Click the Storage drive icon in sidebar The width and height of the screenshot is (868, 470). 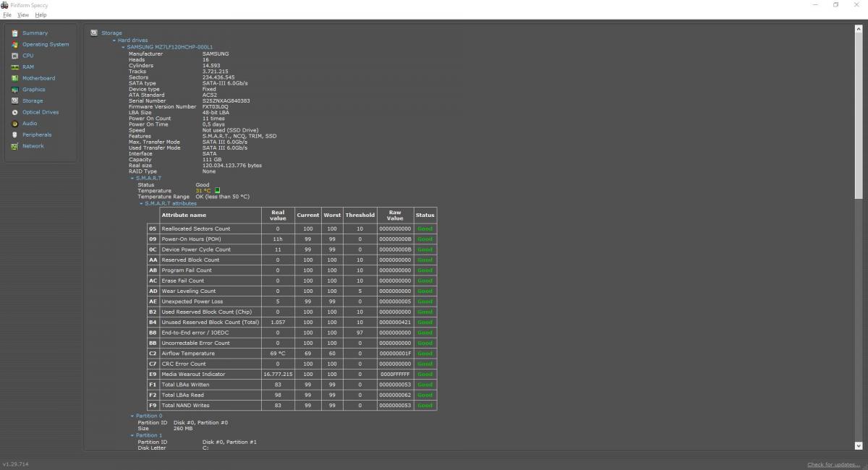[14, 101]
